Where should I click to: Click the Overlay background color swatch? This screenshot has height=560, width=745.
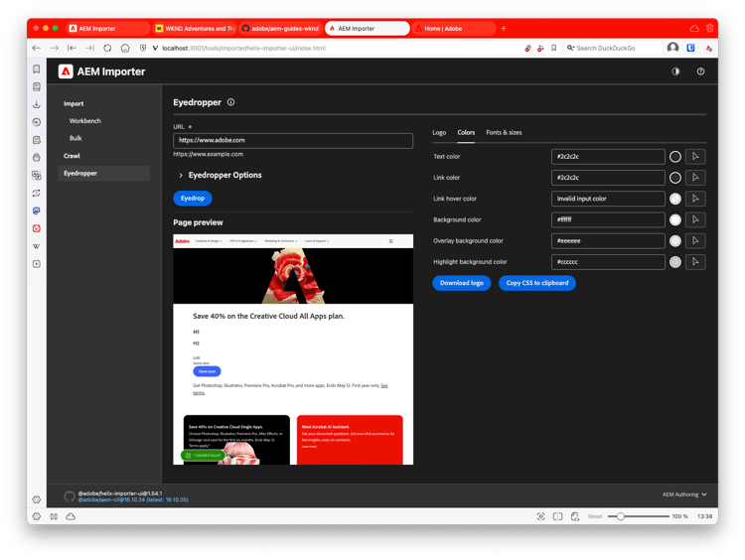click(x=675, y=241)
